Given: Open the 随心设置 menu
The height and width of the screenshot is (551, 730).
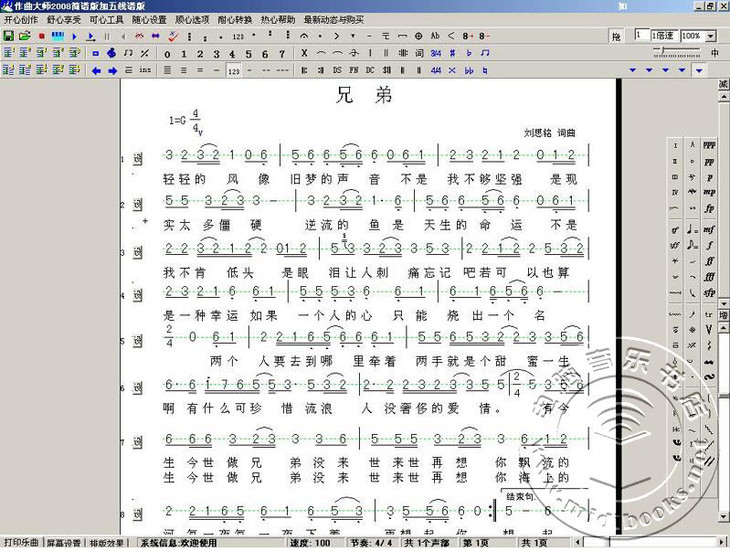Looking at the screenshot, I should pyautogui.click(x=149, y=20).
